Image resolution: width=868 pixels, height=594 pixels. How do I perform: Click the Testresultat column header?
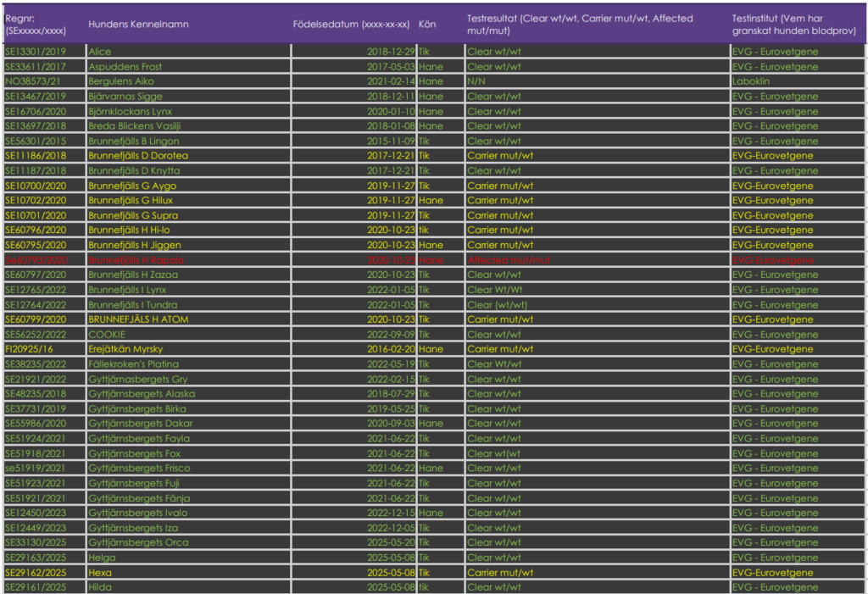pyautogui.click(x=598, y=25)
